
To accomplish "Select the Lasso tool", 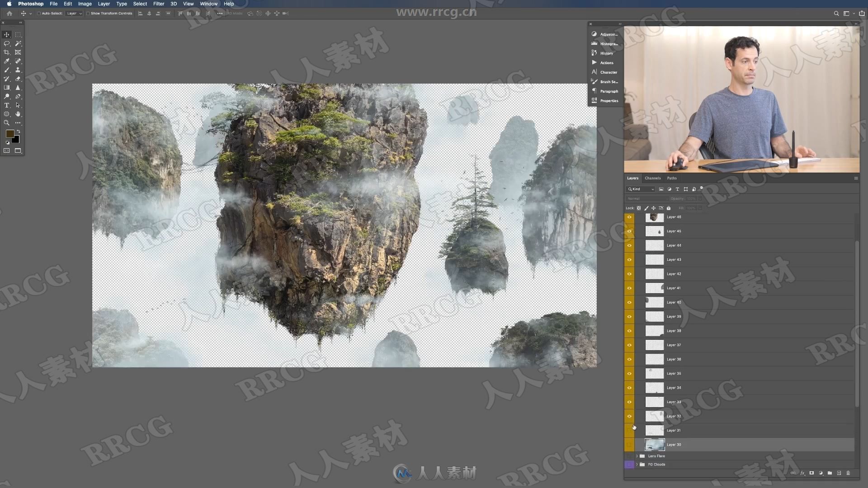I will pyautogui.click(x=7, y=44).
